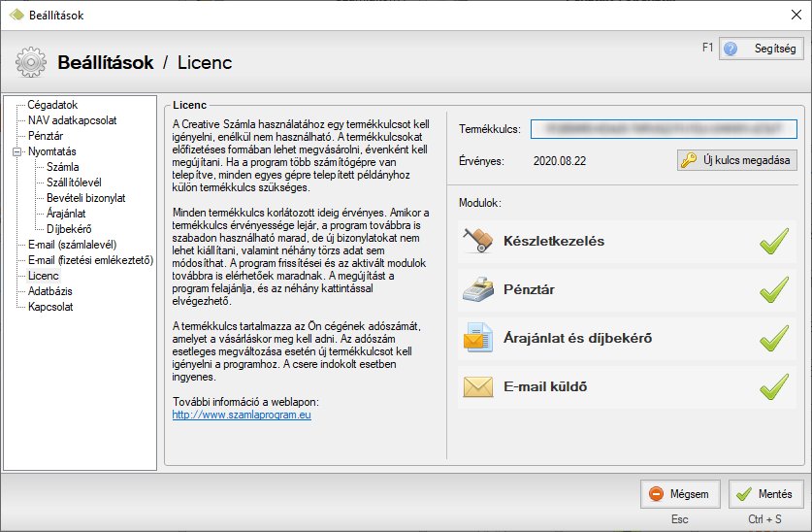Select Szállítólevél under Nyomtatás
This screenshot has width=812, height=532.
point(74,183)
